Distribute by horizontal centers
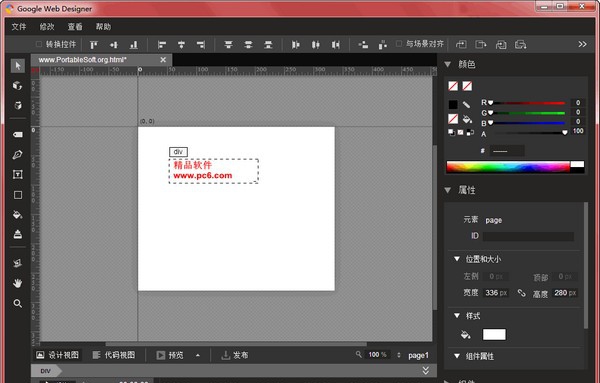 pyautogui.click(x=316, y=45)
